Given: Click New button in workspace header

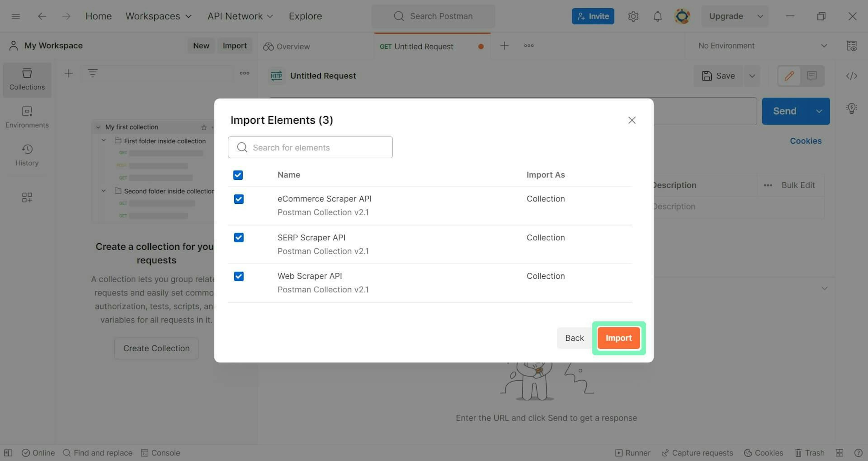Looking at the screenshot, I should click(201, 46).
